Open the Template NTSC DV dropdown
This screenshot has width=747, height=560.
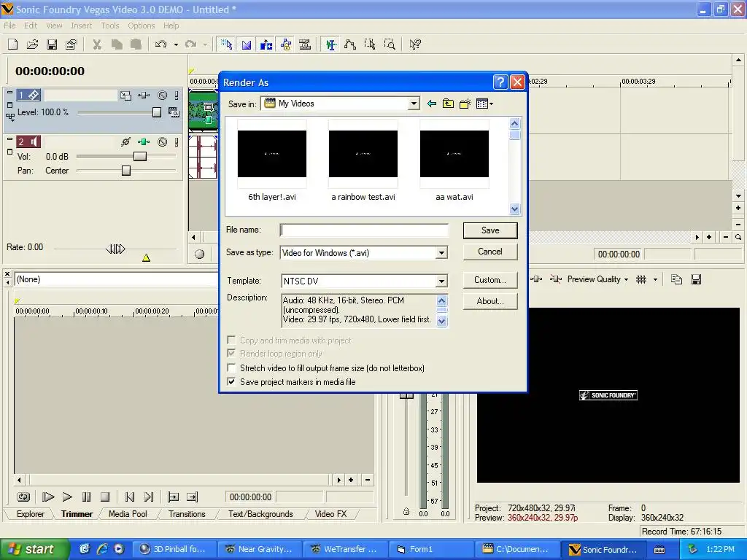pos(441,281)
